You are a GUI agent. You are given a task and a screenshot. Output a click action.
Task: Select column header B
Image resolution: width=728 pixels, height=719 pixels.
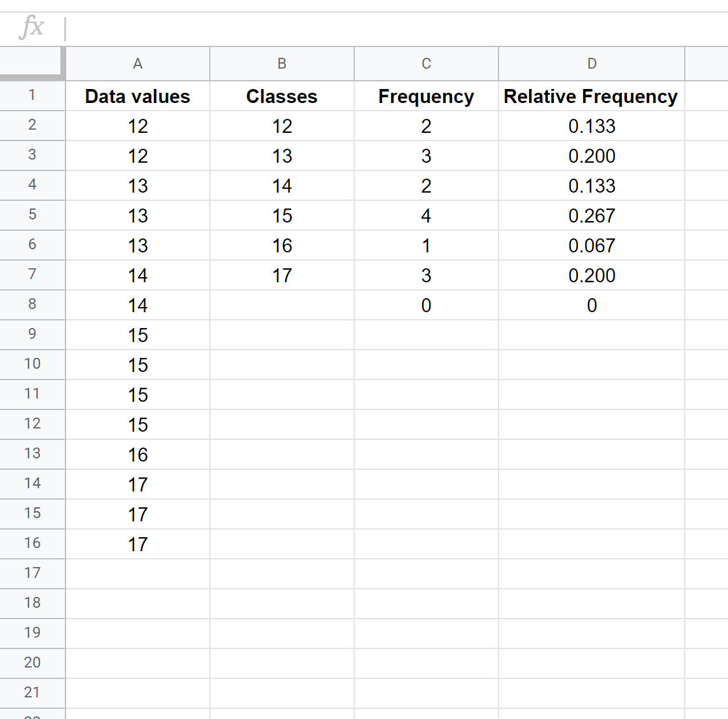tap(282, 64)
